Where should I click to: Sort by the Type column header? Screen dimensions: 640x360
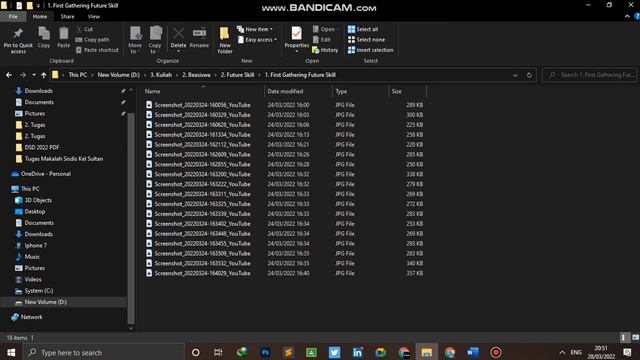(361, 91)
